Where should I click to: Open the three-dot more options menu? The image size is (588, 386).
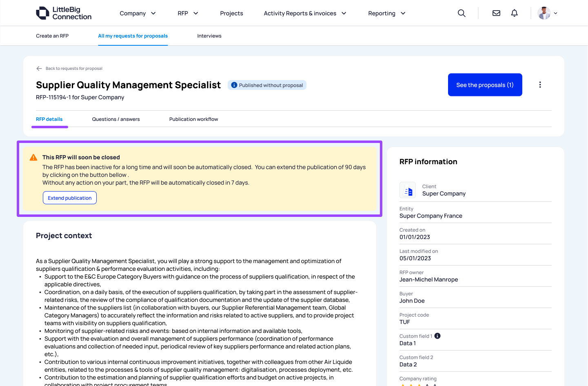(x=540, y=85)
